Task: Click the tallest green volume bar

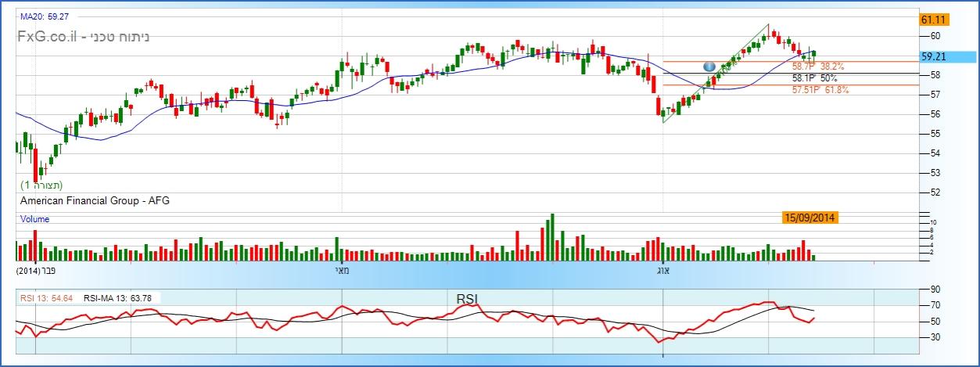Action: (x=552, y=236)
